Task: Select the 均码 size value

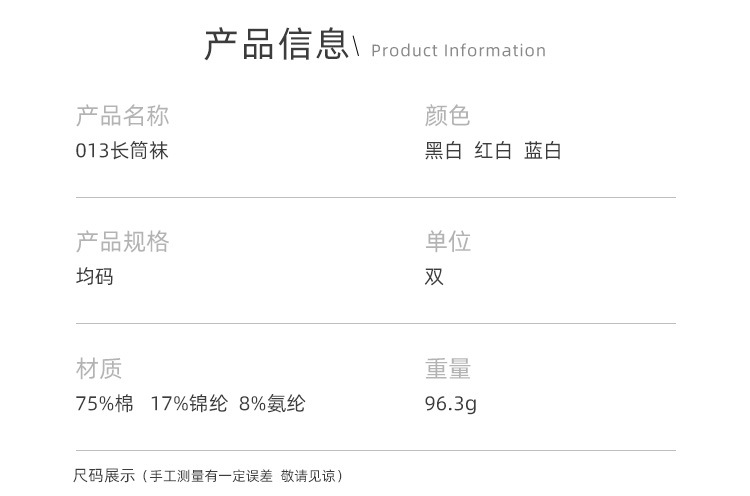Action: point(95,276)
